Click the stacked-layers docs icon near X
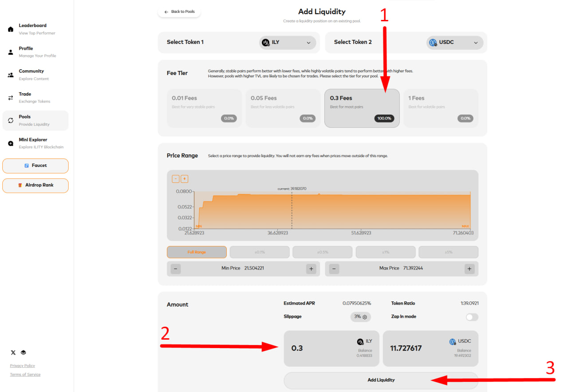 tap(24, 352)
